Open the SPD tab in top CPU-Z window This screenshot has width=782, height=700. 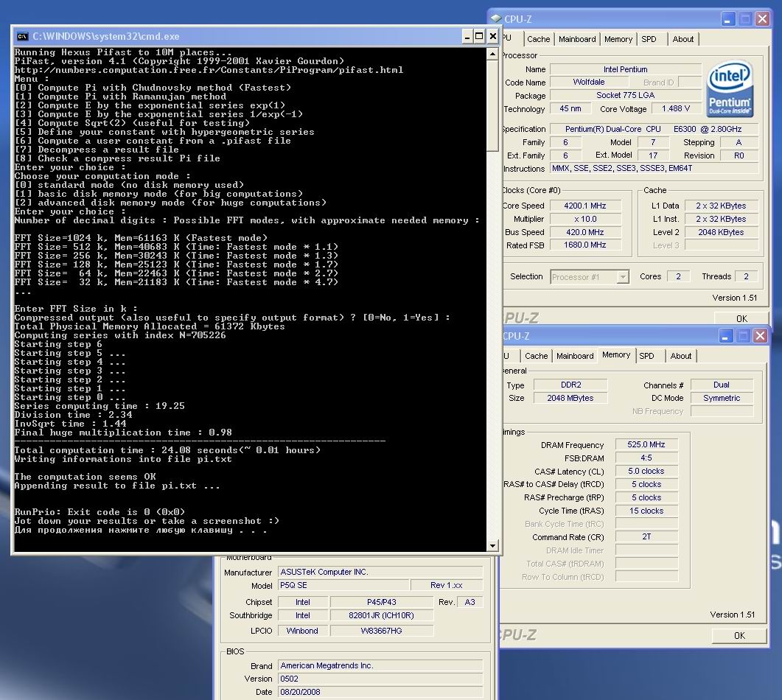[x=649, y=39]
